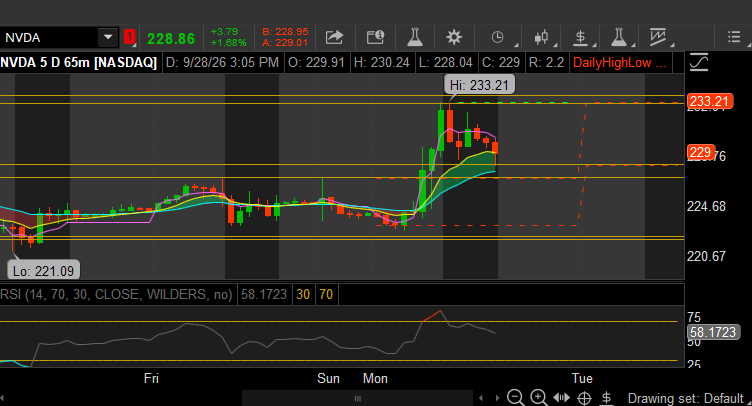The height and width of the screenshot is (406, 752).
Task: Click the +1.68% percent change value
Action: [x=229, y=43]
